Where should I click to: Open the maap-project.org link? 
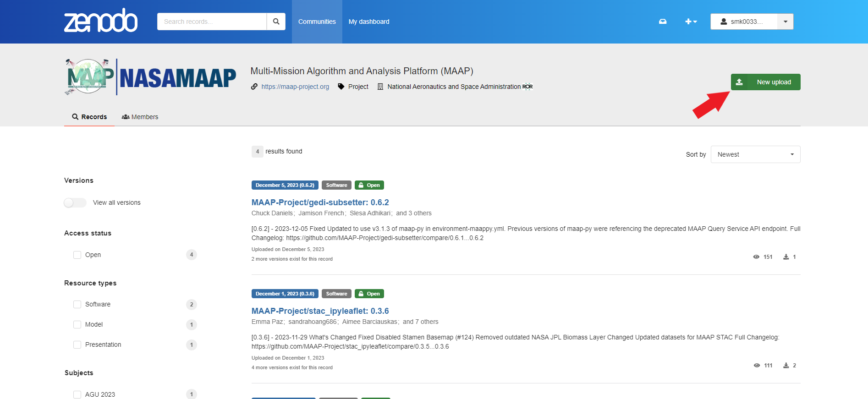point(295,87)
